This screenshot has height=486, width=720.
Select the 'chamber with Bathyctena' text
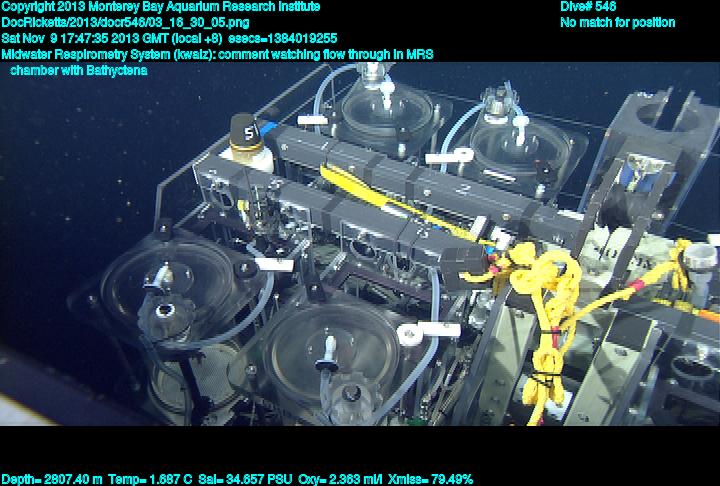(79, 71)
